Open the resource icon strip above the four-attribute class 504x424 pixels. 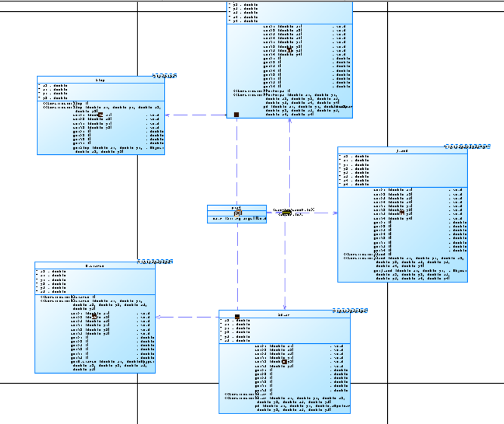(x=165, y=76)
